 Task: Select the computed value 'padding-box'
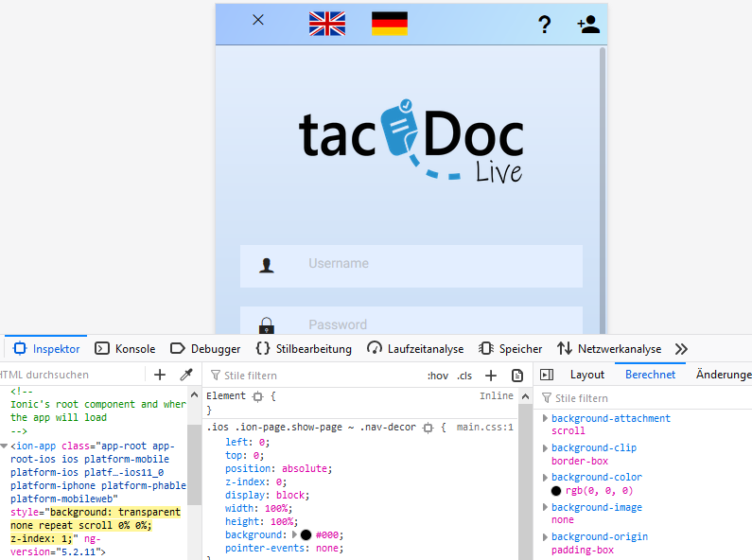pyautogui.click(x=583, y=550)
